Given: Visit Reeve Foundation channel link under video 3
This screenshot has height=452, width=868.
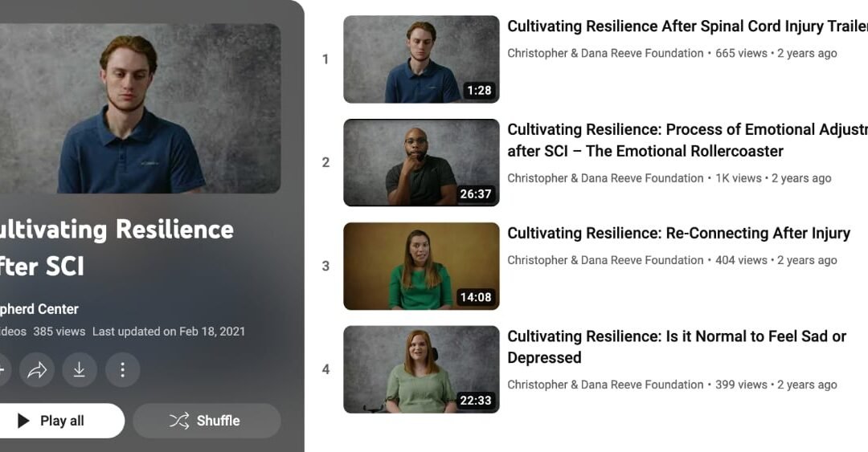Looking at the screenshot, I should pos(605,260).
